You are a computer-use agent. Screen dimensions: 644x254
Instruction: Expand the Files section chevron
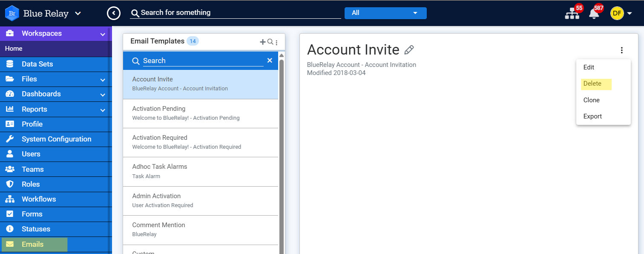(103, 80)
